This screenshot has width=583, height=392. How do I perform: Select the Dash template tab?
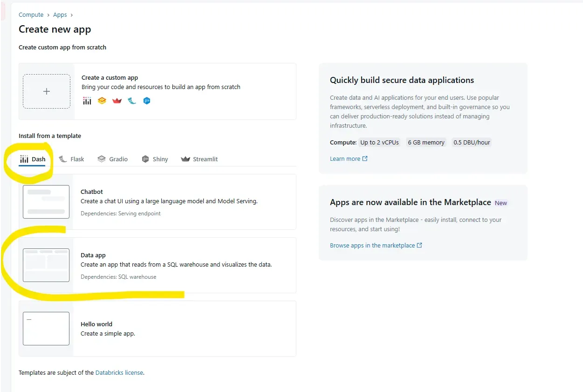(33, 159)
